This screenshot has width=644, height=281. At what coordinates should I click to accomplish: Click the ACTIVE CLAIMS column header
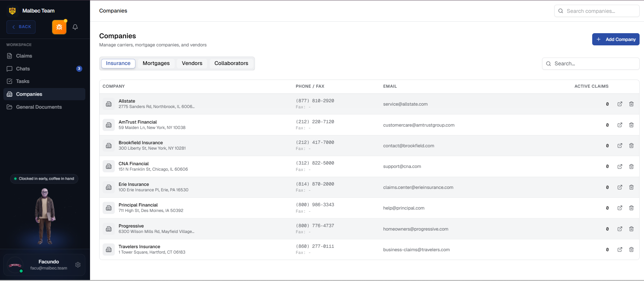591,86
